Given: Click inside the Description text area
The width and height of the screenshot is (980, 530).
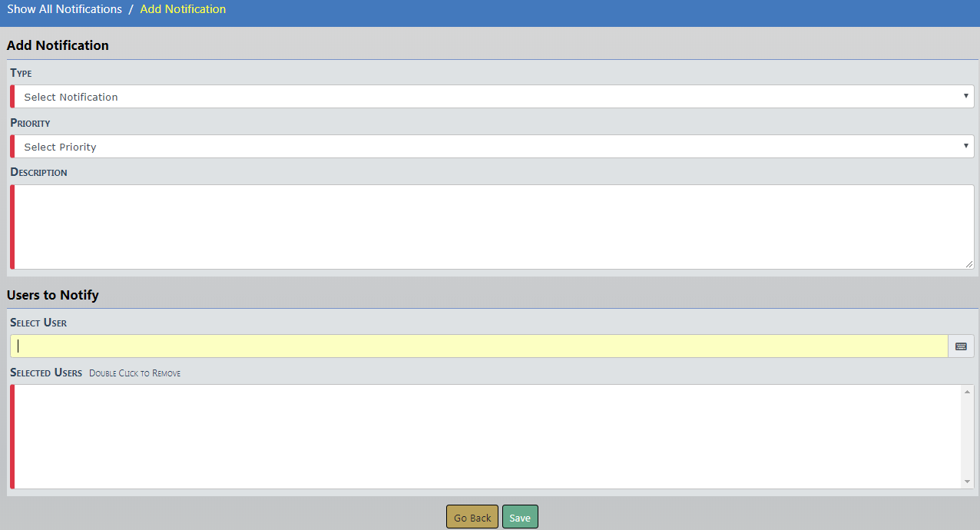Looking at the screenshot, I should point(492,227).
